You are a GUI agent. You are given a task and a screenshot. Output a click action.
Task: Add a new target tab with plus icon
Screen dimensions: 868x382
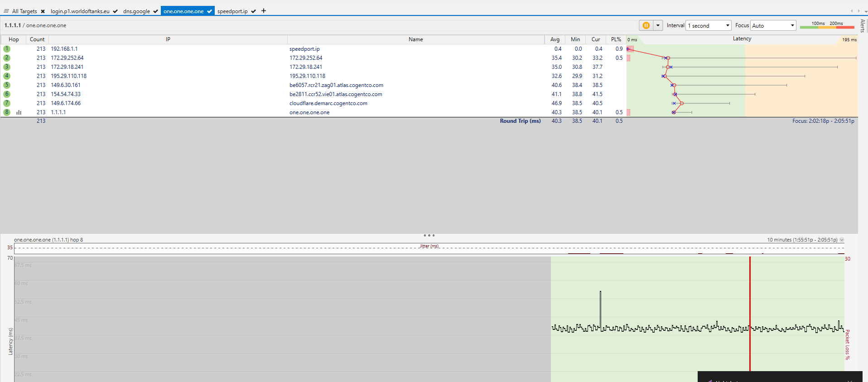point(264,11)
